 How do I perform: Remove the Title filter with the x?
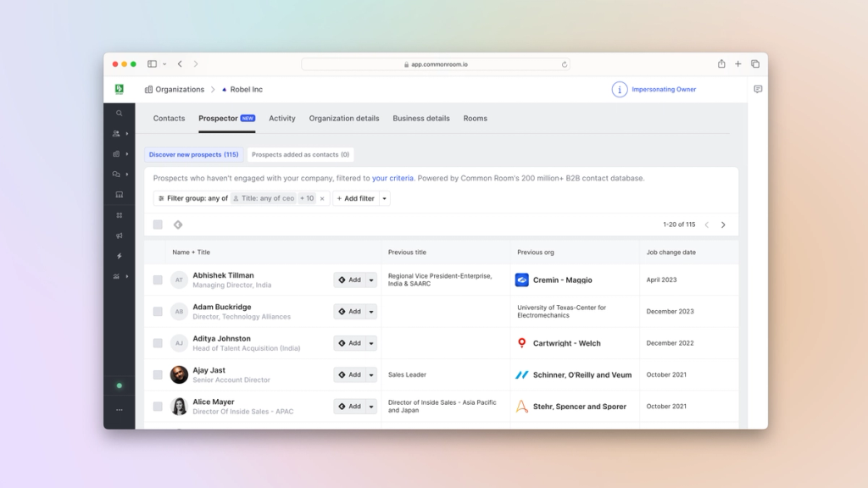pos(322,198)
